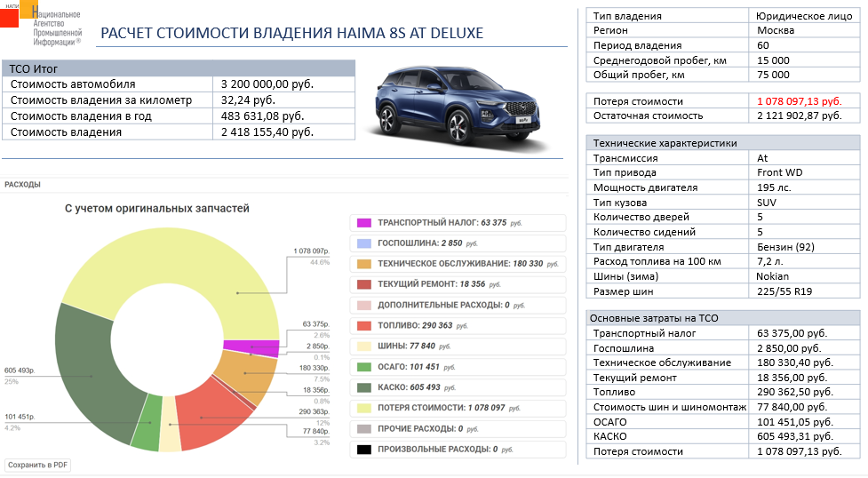Click the red Топливо donut segment

213,416
